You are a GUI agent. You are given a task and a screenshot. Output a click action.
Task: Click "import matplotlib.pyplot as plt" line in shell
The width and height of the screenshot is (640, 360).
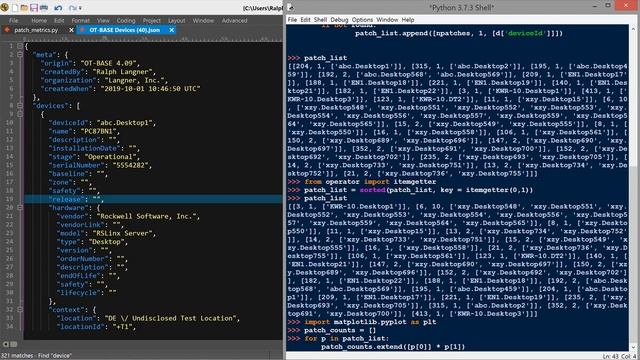(x=370, y=322)
